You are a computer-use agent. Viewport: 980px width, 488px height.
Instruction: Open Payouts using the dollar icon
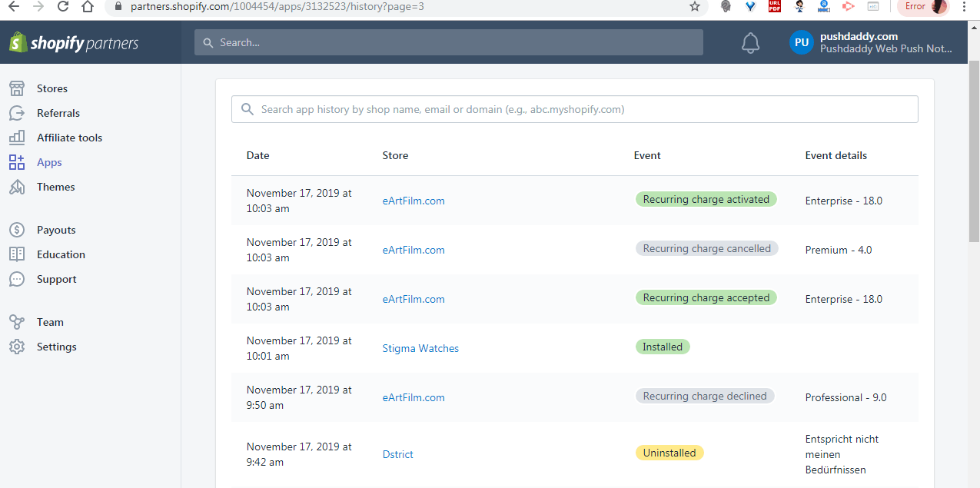[17, 230]
